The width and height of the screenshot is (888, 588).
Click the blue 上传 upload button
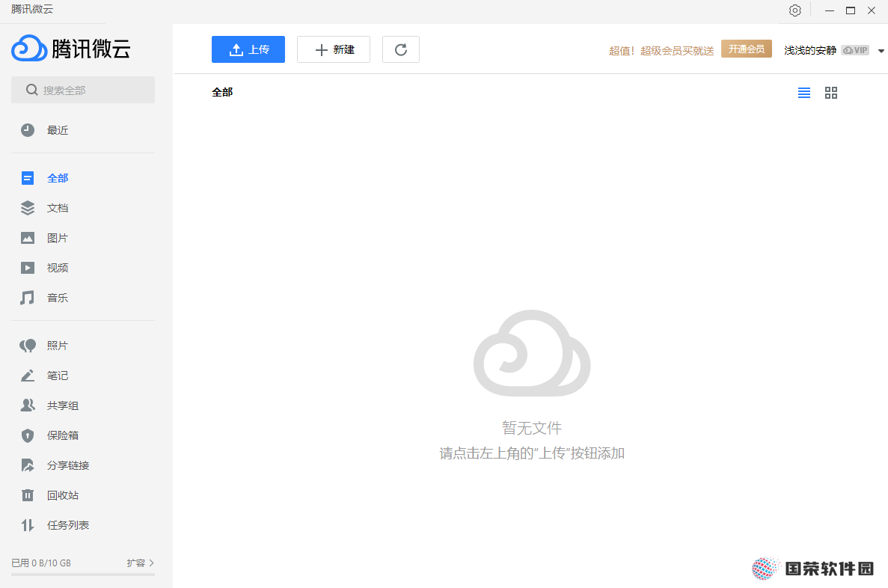(x=248, y=49)
